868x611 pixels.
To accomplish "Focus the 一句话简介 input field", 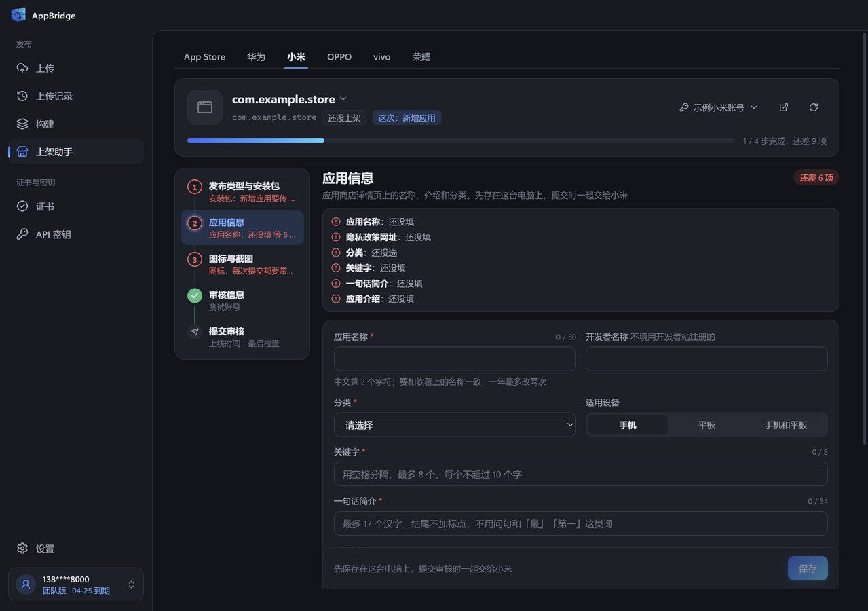I will pyautogui.click(x=581, y=523).
